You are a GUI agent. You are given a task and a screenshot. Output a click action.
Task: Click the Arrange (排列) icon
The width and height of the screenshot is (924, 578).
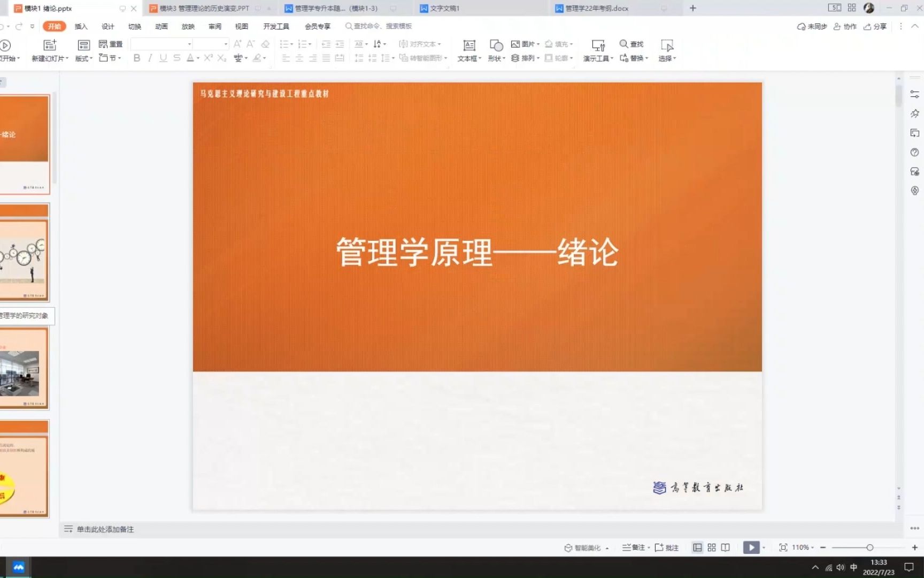[515, 58]
